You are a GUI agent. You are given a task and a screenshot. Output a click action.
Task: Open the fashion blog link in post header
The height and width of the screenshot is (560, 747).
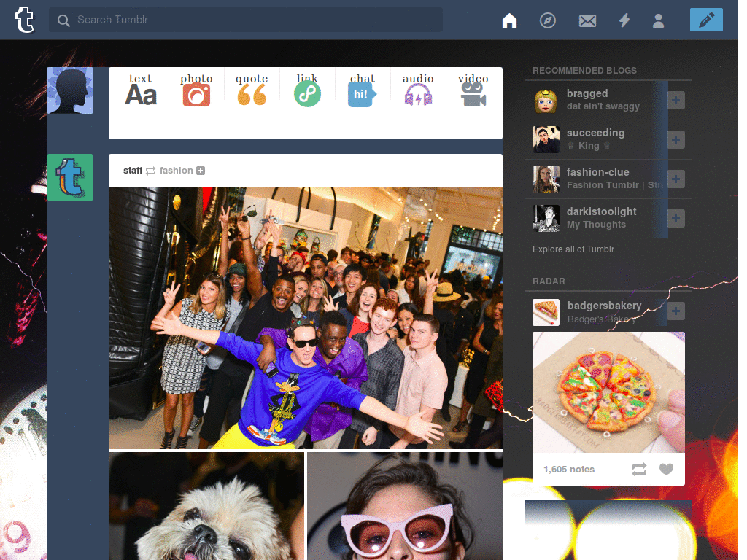pos(177,171)
